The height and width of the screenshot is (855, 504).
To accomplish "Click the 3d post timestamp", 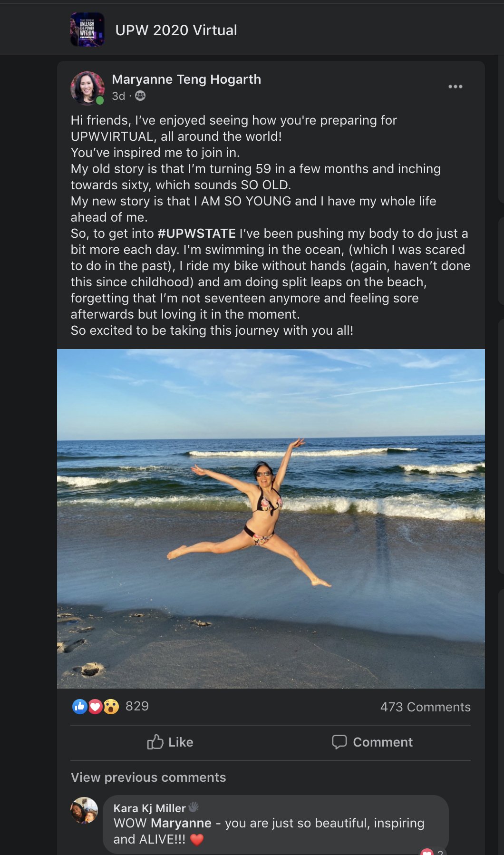I will tap(118, 96).
